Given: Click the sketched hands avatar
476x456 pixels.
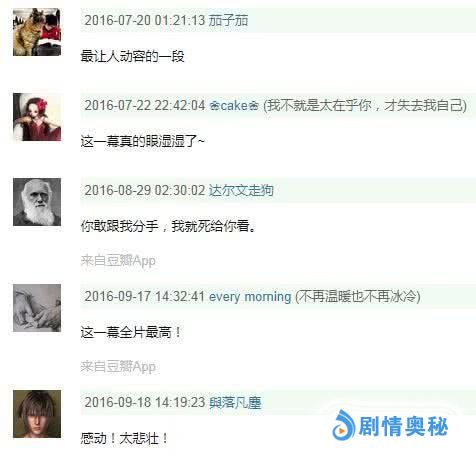Looking at the screenshot, I should (37, 308).
